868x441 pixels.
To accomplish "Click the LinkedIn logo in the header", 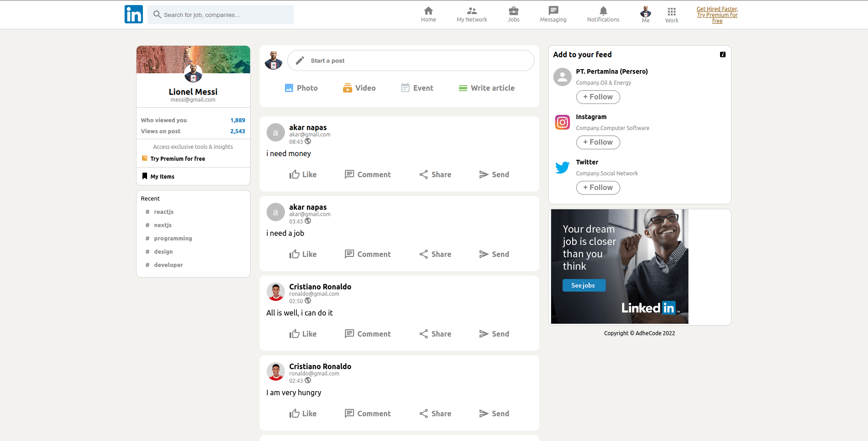I will pos(134,14).
